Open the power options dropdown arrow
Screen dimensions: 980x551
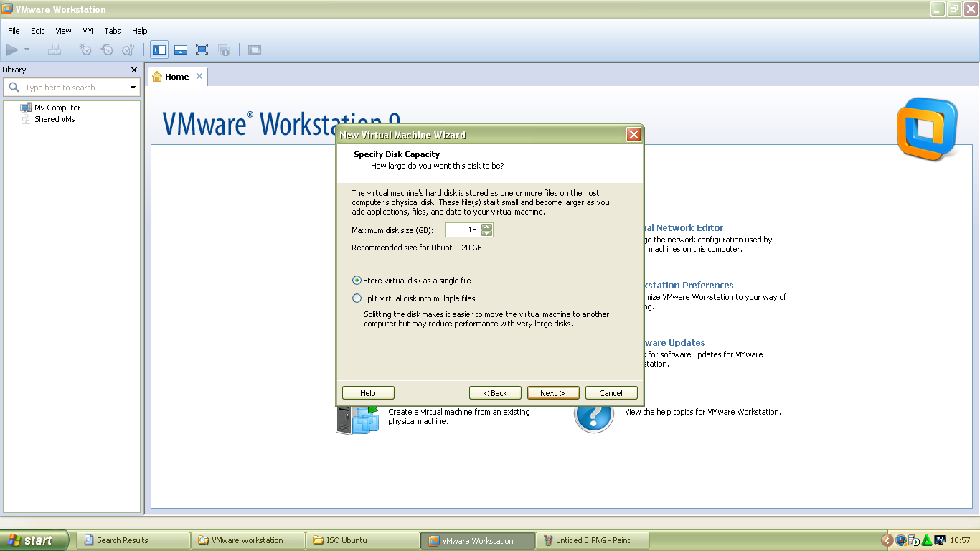click(x=27, y=50)
